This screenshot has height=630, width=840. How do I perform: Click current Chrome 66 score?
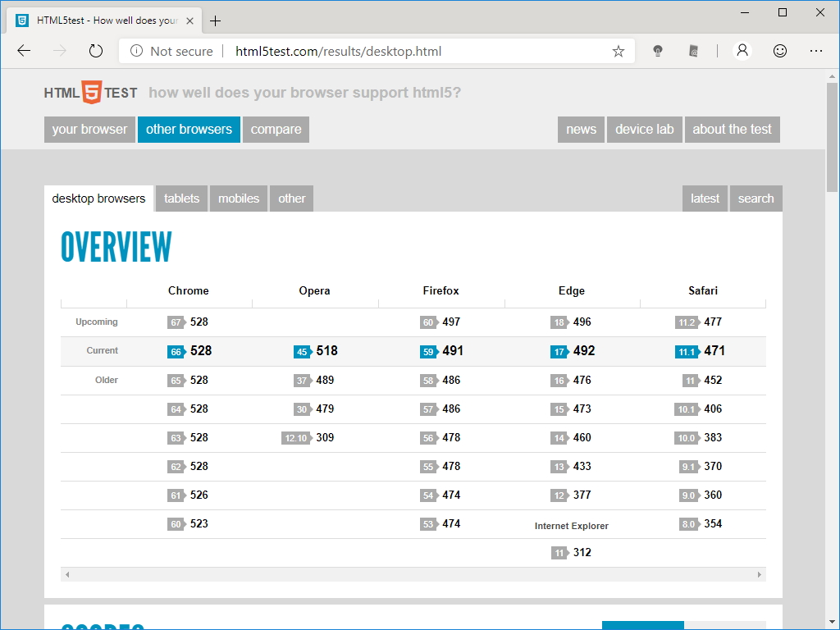189,351
